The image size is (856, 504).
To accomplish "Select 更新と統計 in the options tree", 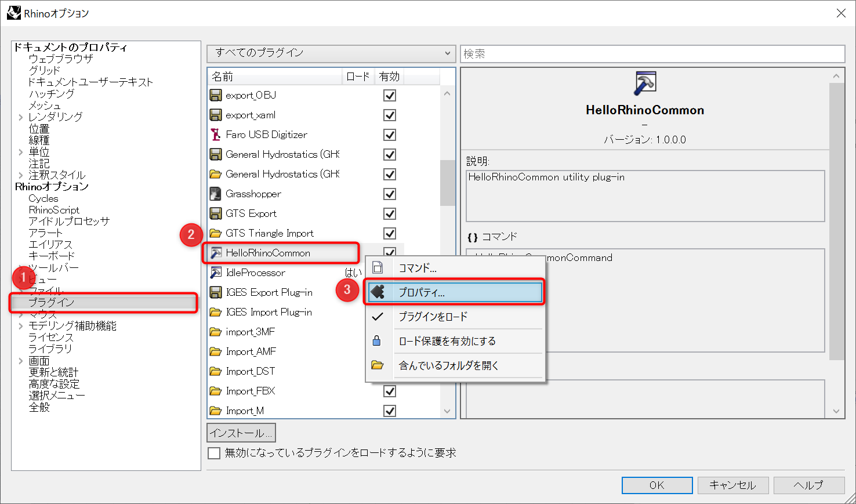I will pos(53,372).
